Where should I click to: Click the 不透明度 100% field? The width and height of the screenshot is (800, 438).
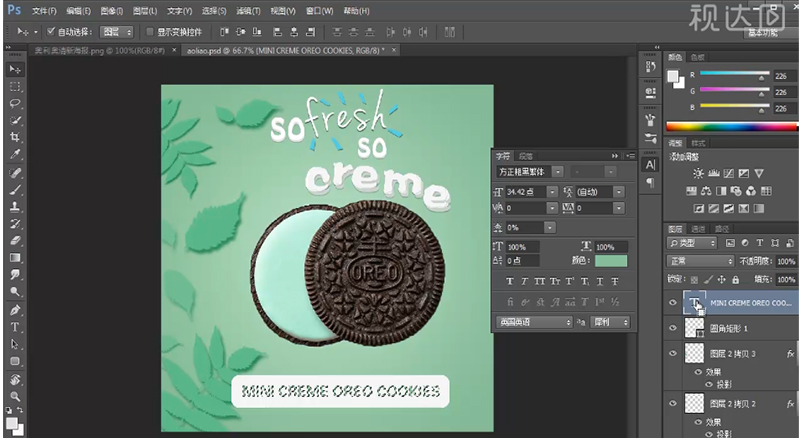[x=786, y=261]
